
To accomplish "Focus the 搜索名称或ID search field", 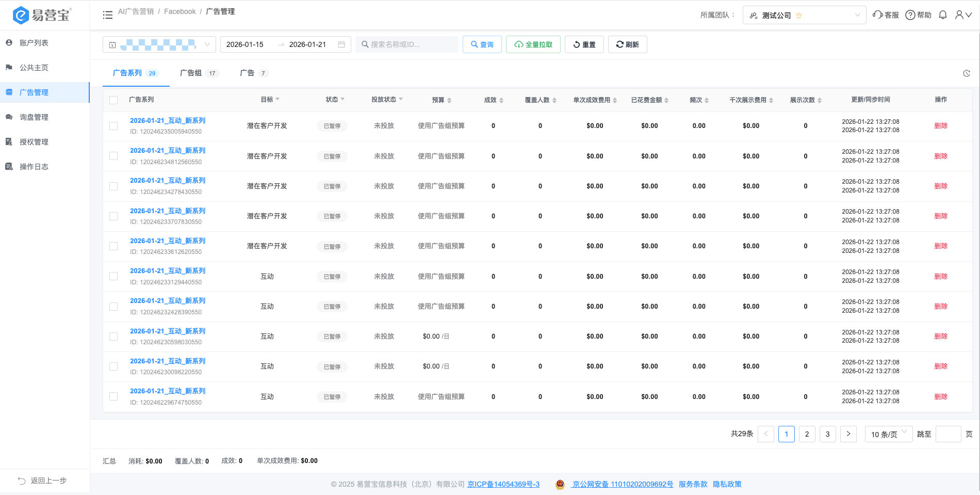I will pyautogui.click(x=407, y=44).
